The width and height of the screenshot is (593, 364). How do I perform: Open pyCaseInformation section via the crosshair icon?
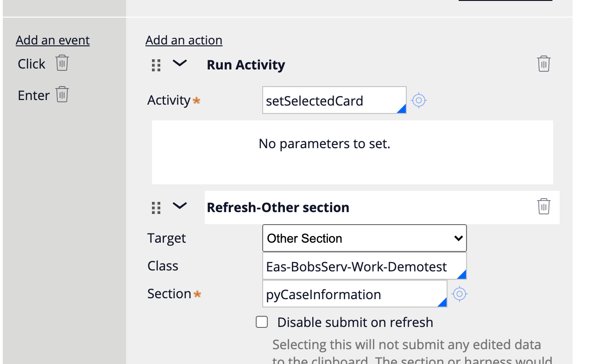[459, 293]
